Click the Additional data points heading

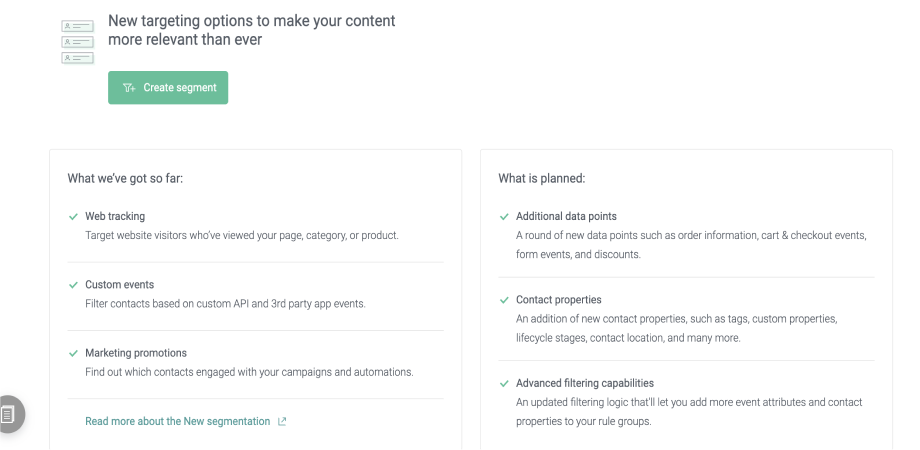click(x=566, y=216)
